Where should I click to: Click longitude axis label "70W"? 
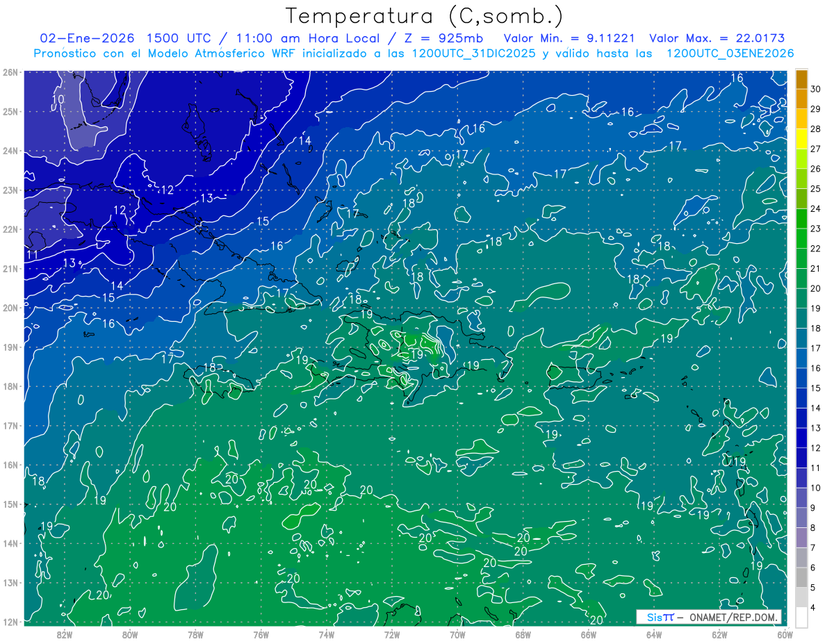(457, 634)
